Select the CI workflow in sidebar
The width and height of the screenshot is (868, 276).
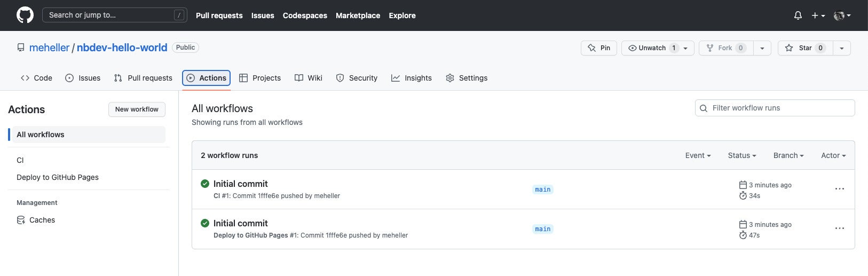(20, 160)
